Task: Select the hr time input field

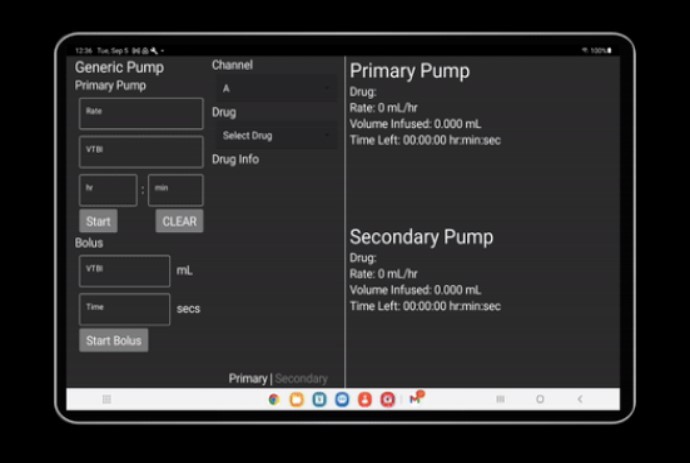Action: click(x=108, y=190)
